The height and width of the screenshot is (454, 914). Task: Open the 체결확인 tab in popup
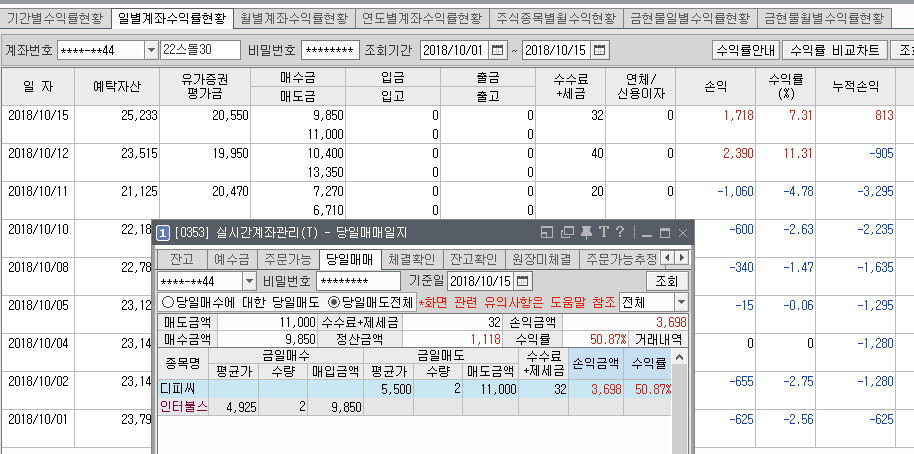[412, 259]
